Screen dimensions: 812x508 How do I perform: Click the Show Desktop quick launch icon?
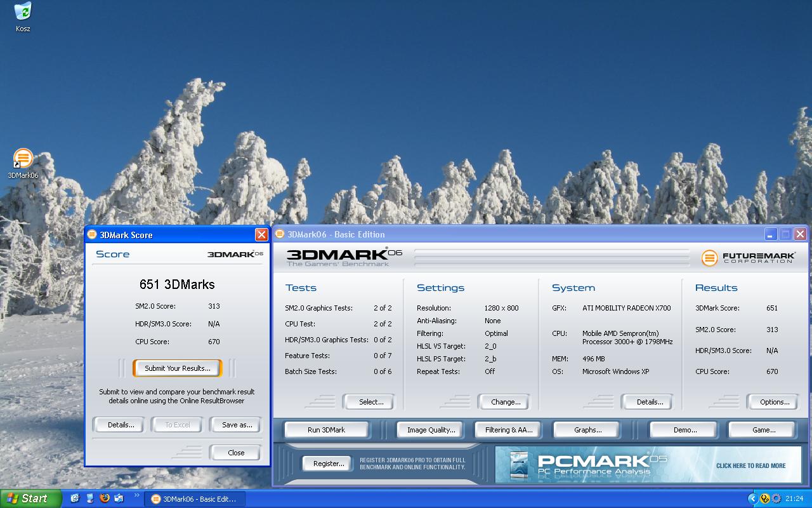[x=89, y=498]
